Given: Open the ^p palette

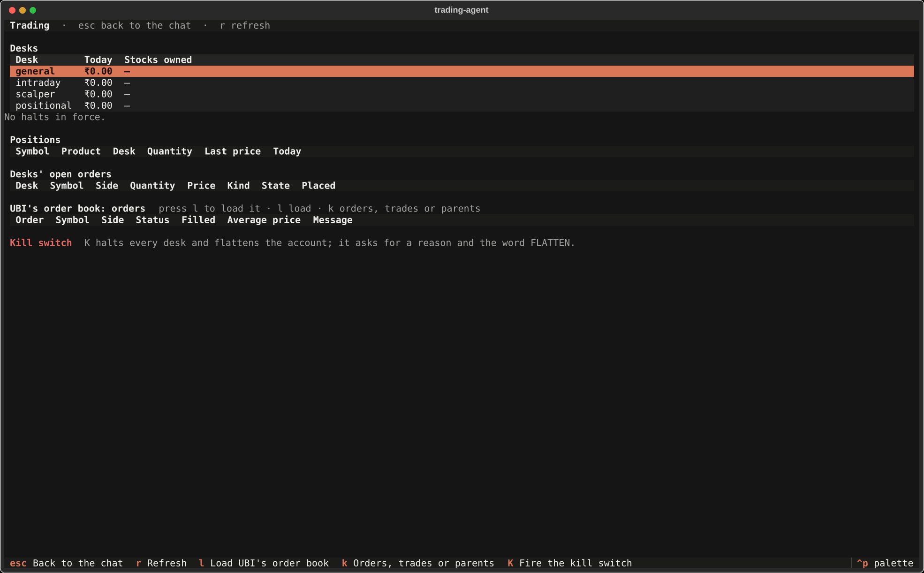Looking at the screenshot, I should click(x=885, y=563).
